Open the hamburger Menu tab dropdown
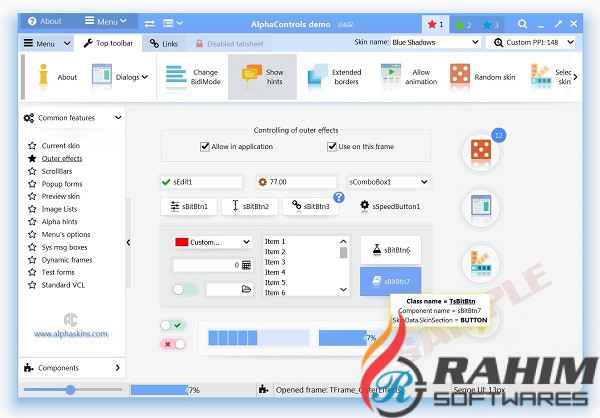The image size is (600, 418). tap(47, 43)
